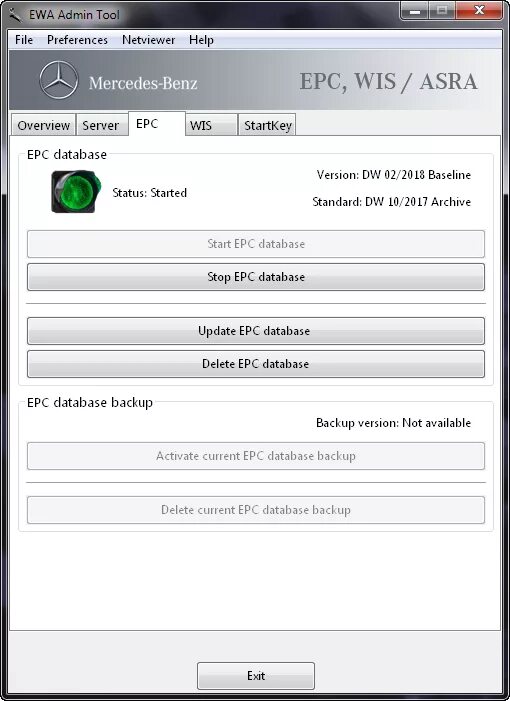
Task: Switch to the WIS tab
Action: tap(211, 125)
